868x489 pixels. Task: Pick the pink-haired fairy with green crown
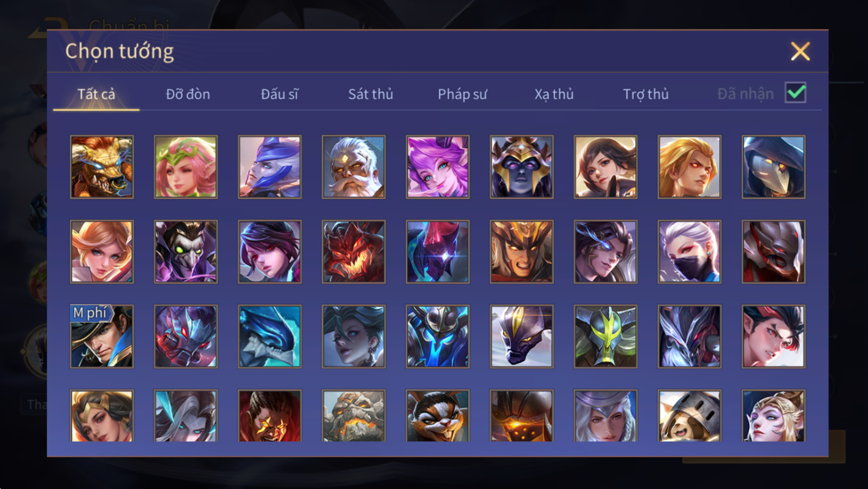pos(186,167)
